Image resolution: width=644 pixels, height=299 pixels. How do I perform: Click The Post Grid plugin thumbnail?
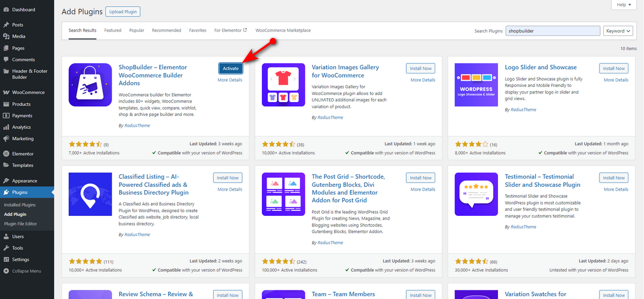tap(283, 194)
